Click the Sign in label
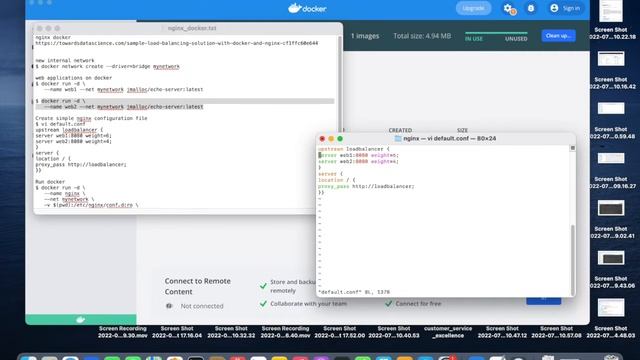 [x=571, y=8]
